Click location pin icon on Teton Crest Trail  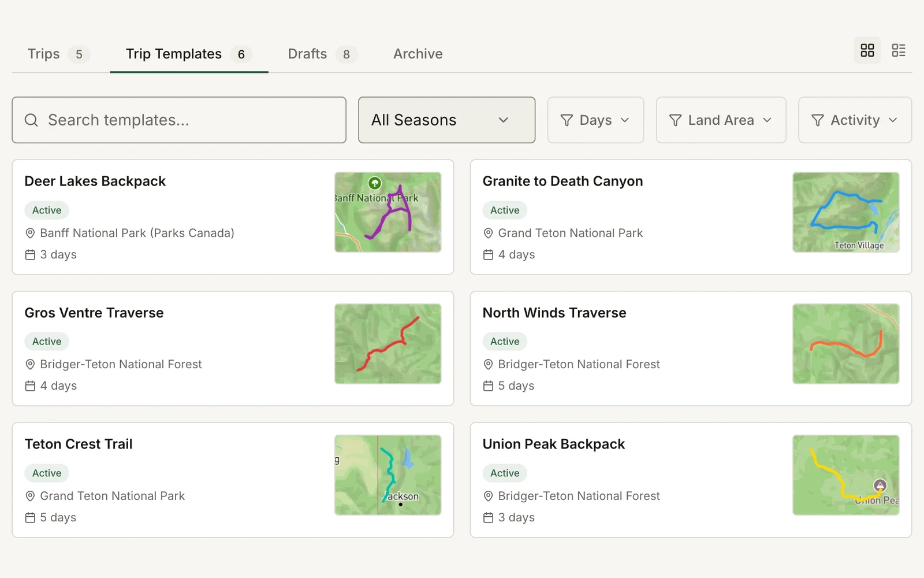[30, 496]
